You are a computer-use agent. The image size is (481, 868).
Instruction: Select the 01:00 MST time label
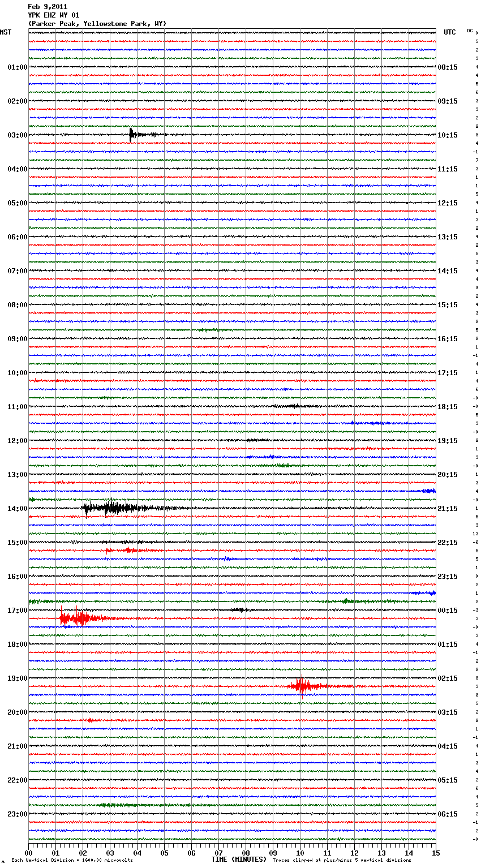tap(18, 67)
